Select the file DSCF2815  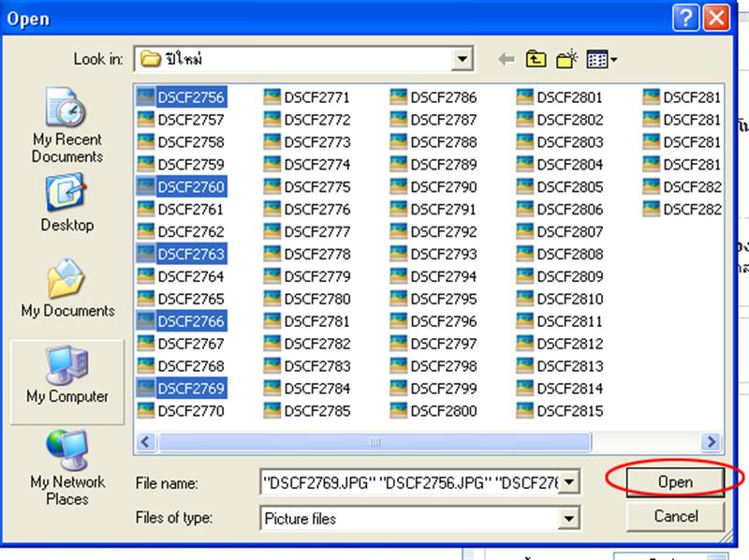point(570,411)
